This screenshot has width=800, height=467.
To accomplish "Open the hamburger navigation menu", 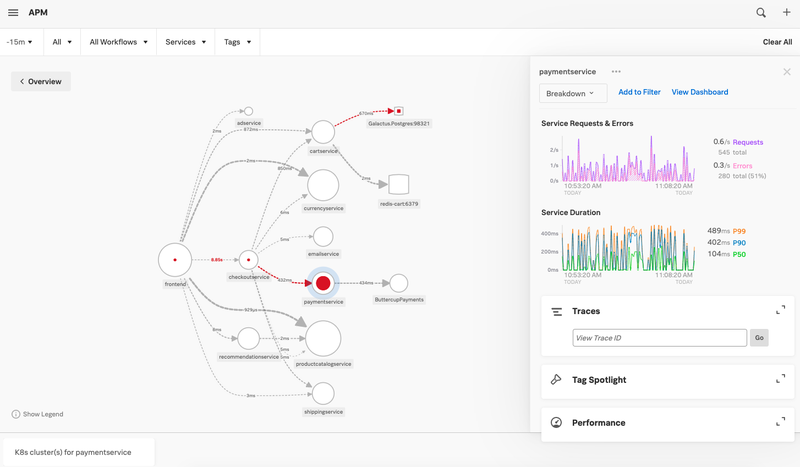I will pyautogui.click(x=13, y=12).
